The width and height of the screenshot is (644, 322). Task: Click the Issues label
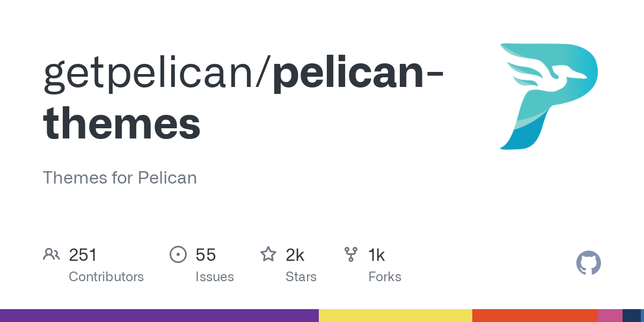(x=215, y=277)
